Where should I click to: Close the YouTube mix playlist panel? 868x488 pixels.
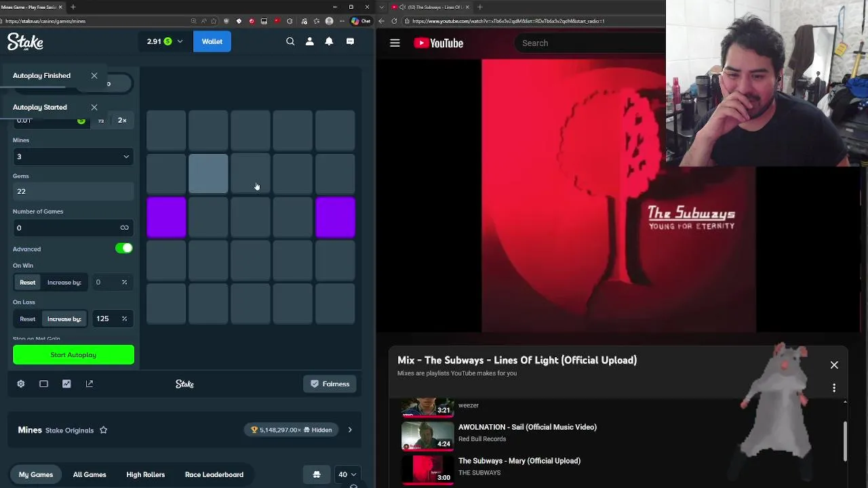(x=834, y=365)
